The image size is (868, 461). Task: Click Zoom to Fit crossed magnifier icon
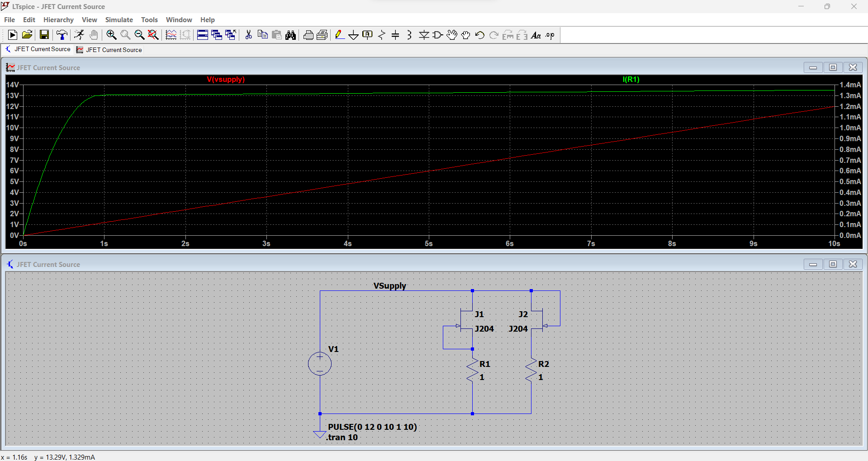click(x=153, y=35)
